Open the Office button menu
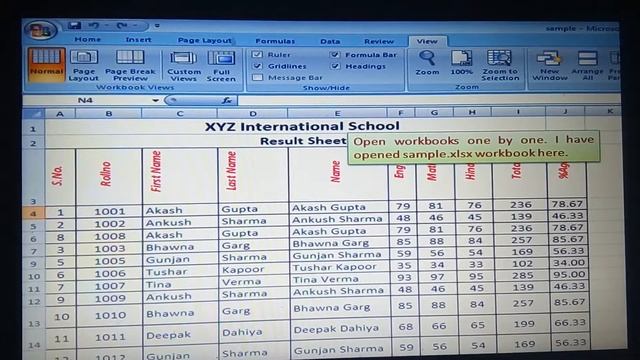640x360 pixels. coord(40,30)
